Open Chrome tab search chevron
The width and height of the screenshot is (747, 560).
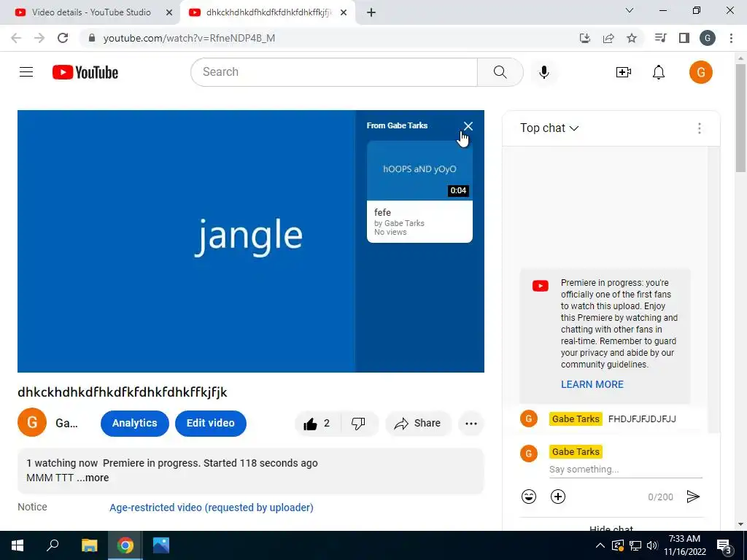(630, 10)
